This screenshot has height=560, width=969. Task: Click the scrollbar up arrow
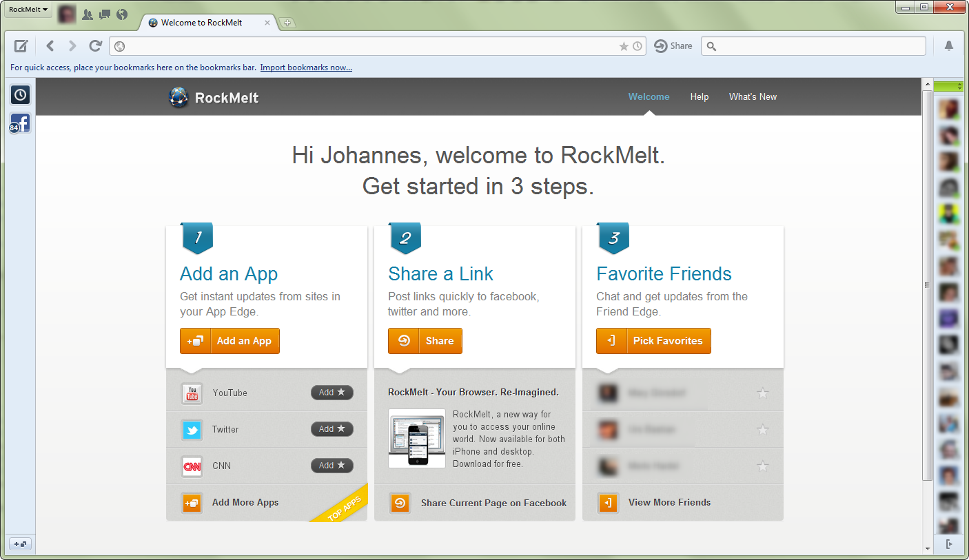coord(927,83)
